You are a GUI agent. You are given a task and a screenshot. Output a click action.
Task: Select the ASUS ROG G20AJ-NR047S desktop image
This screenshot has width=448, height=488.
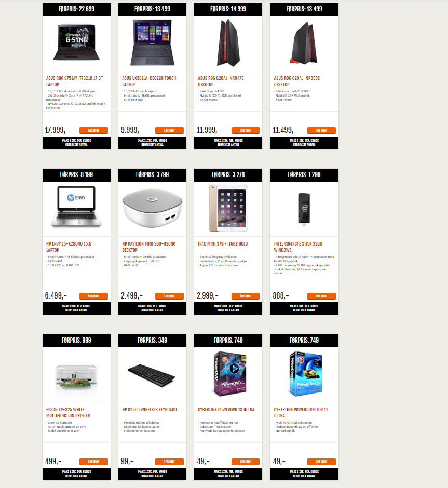click(228, 43)
